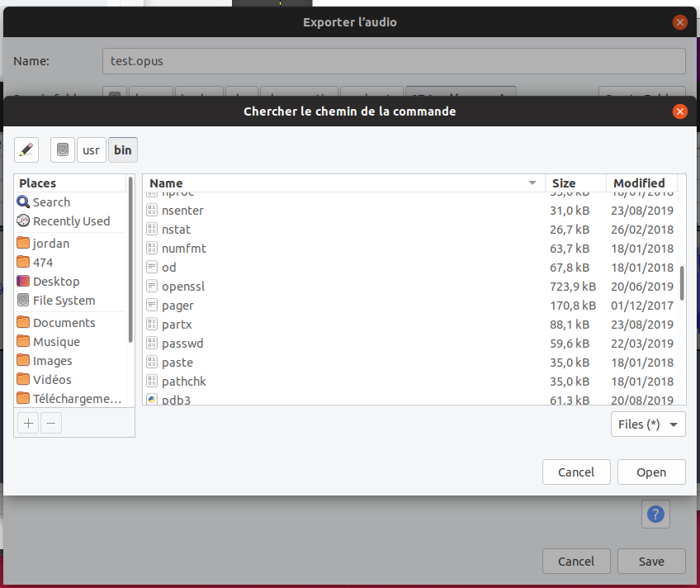
Task: Open the Images folder
Action: (x=52, y=360)
